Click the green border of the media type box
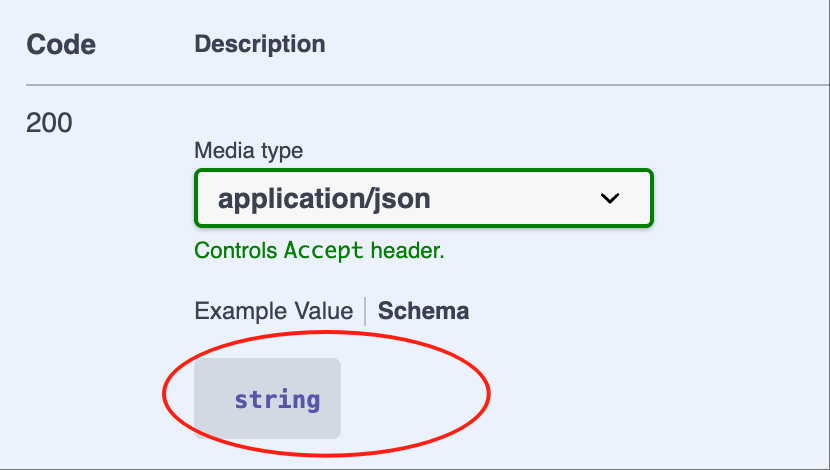This screenshot has height=470, width=830. coord(424,170)
